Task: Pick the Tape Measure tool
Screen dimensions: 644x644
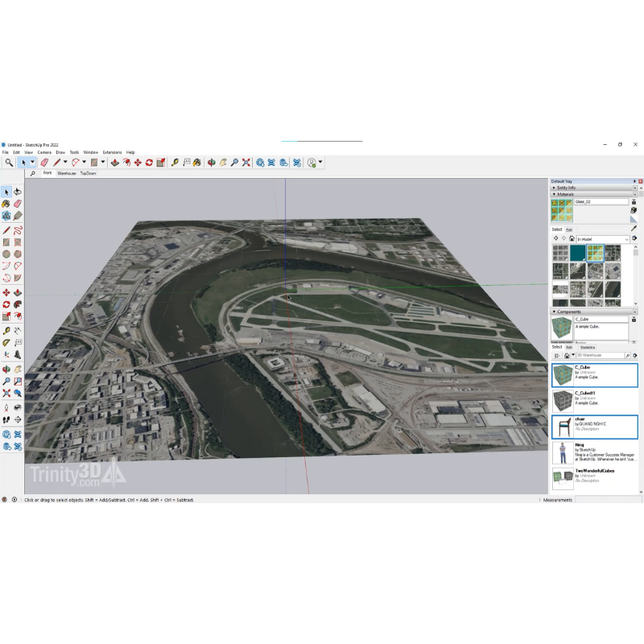Action: tap(175, 163)
